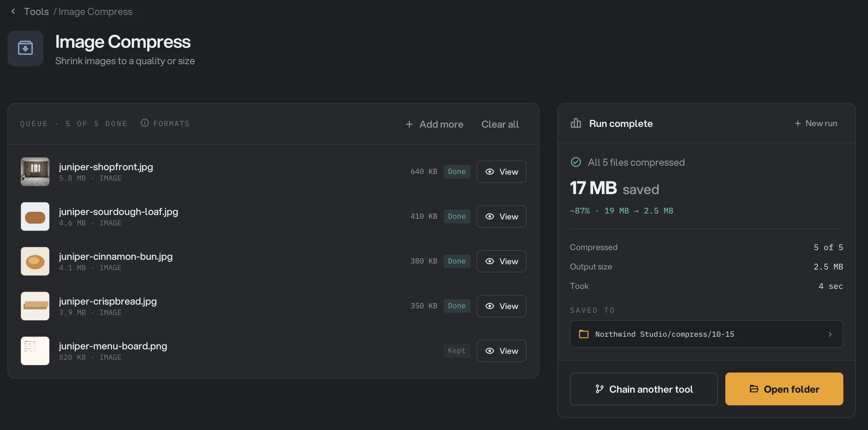Click the Took 4 sec value
This screenshot has height=430, width=868.
tap(831, 286)
